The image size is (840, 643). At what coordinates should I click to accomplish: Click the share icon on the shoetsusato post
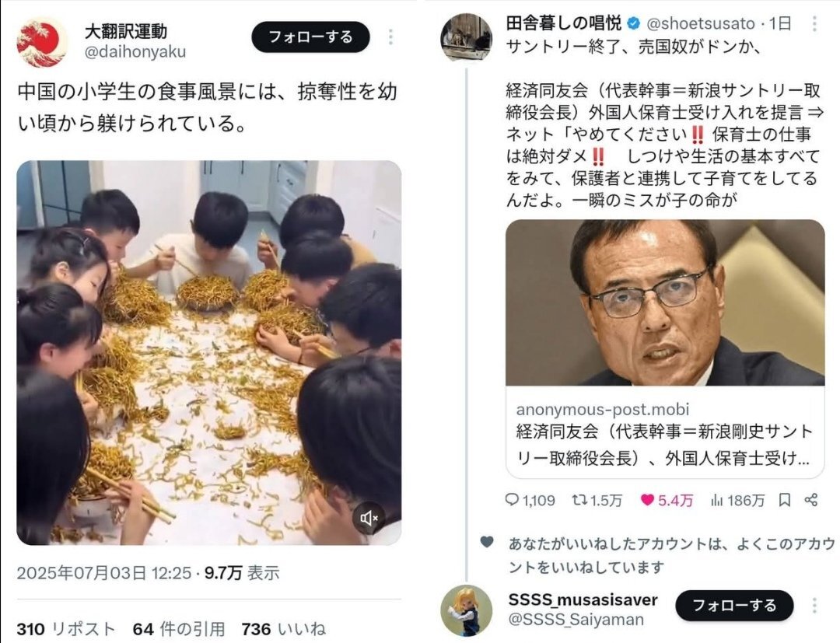(x=811, y=500)
